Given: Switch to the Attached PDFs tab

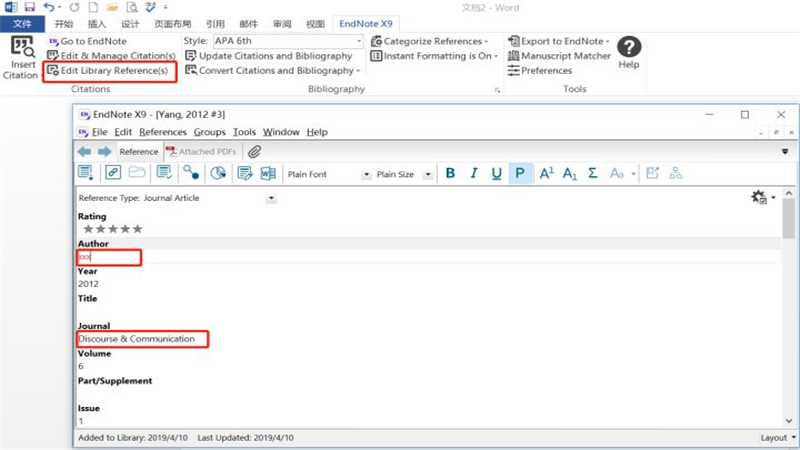Looking at the screenshot, I should pyautogui.click(x=203, y=151).
